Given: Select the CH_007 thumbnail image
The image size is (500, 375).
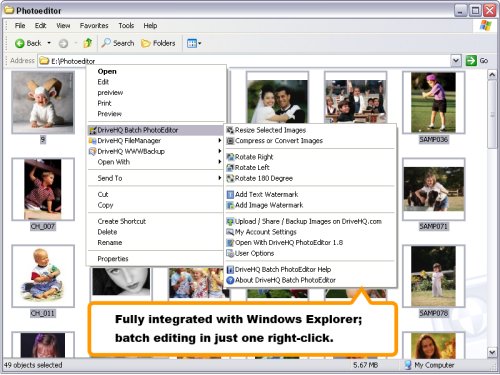Looking at the screenshot, I should 43,189.
